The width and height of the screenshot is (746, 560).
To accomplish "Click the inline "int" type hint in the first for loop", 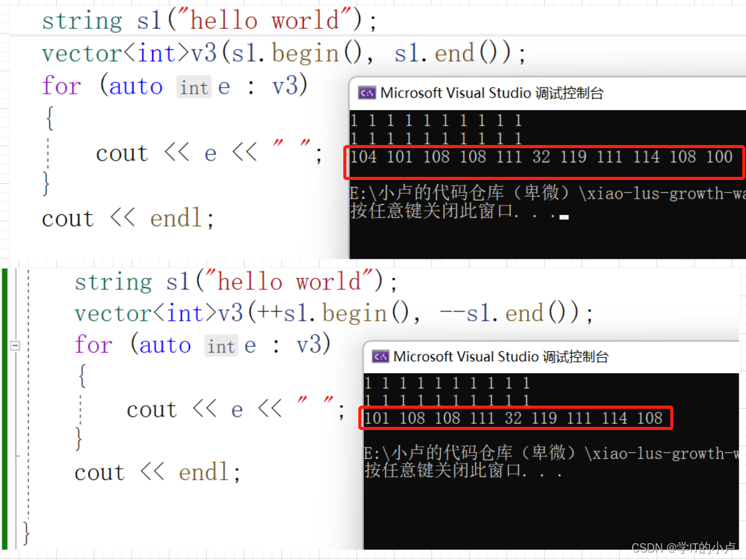I will [194, 87].
